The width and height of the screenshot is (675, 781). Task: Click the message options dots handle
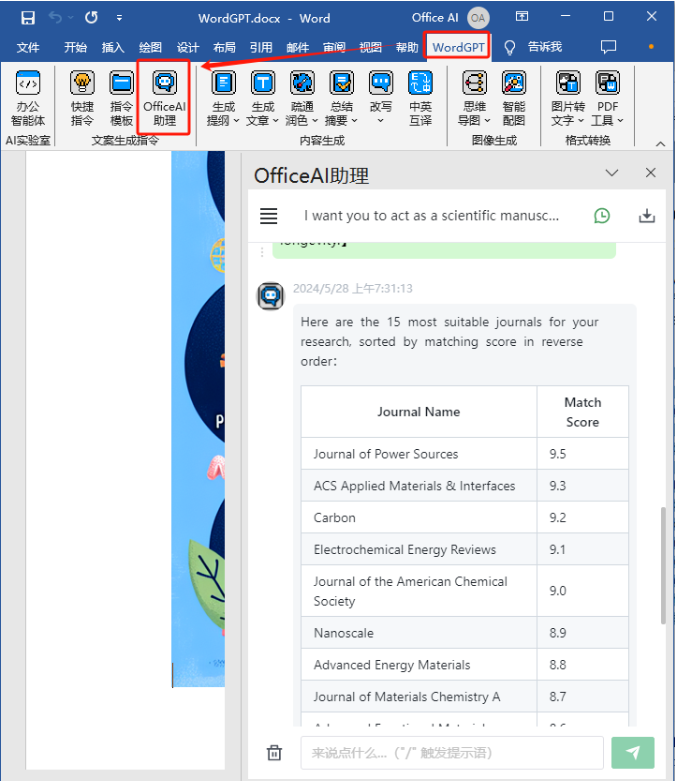pos(262,252)
